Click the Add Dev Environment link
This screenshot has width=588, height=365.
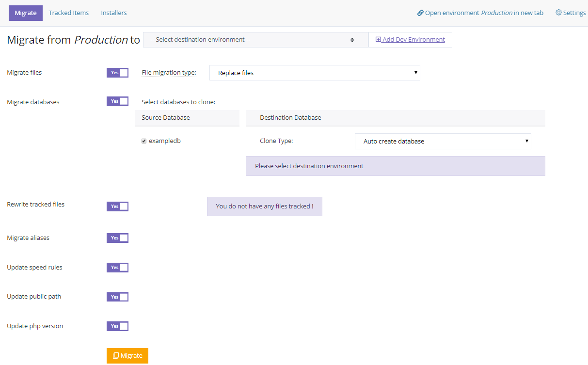point(413,40)
